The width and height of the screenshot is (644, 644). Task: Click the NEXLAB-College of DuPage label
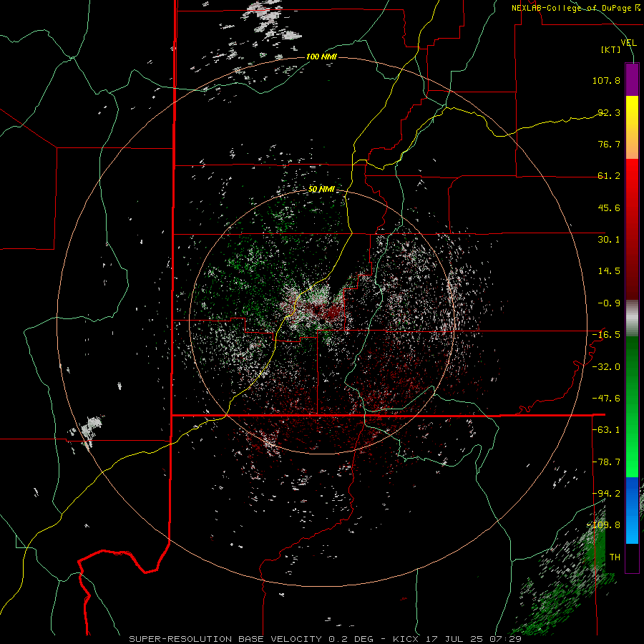pyautogui.click(x=575, y=8)
